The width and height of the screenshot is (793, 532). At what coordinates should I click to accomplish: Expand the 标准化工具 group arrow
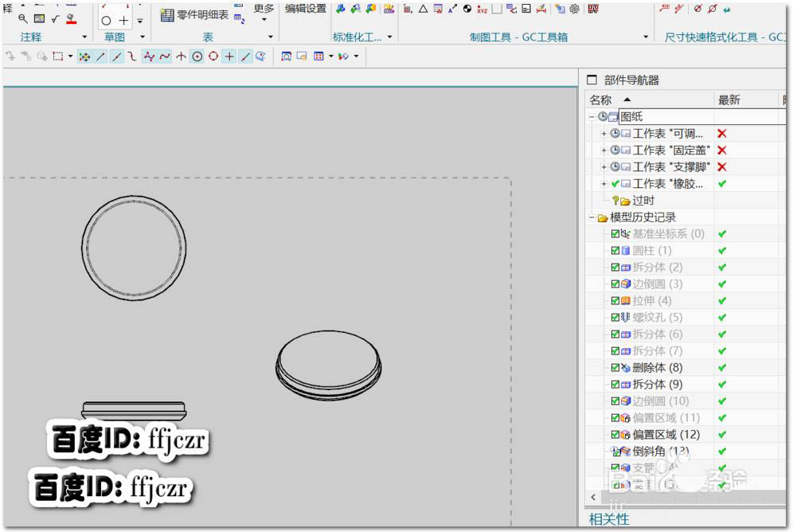coord(390,37)
